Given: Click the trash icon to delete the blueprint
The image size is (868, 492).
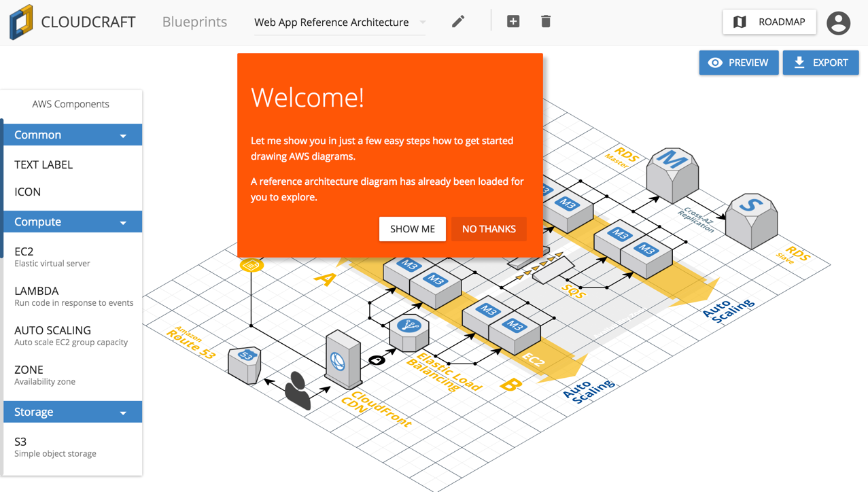Looking at the screenshot, I should pyautogui.click(x=545, y=21).
